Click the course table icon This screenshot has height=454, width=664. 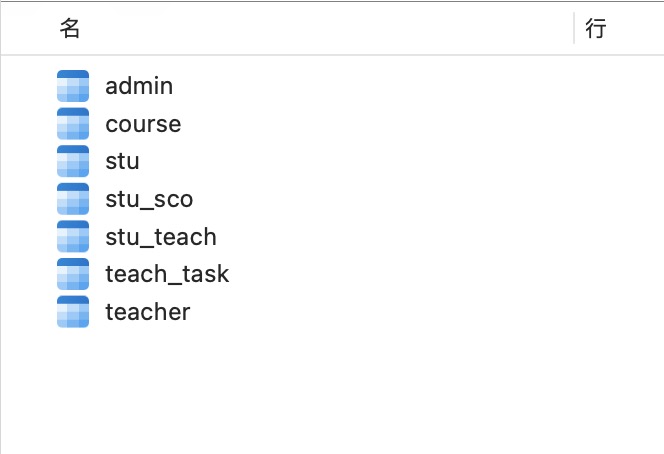pos(73,124)
